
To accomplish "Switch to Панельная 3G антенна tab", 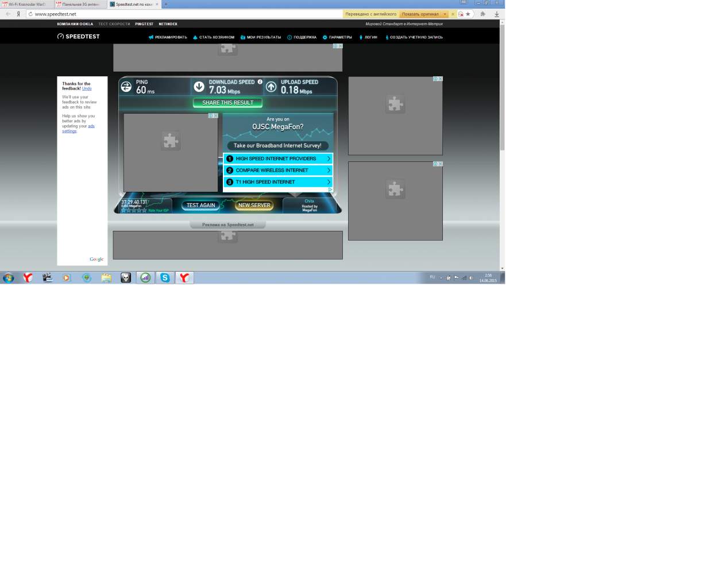I will tap(80, 4).
